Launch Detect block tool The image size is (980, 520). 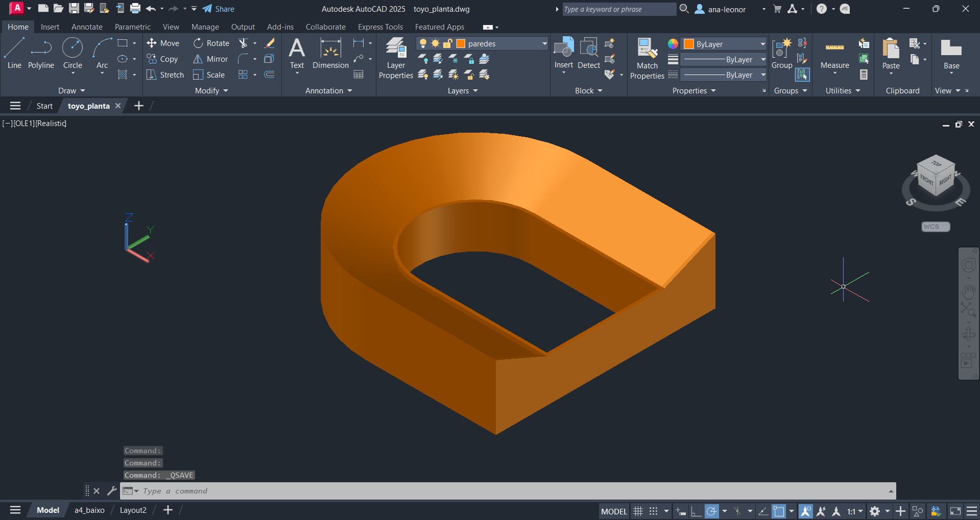589,53
